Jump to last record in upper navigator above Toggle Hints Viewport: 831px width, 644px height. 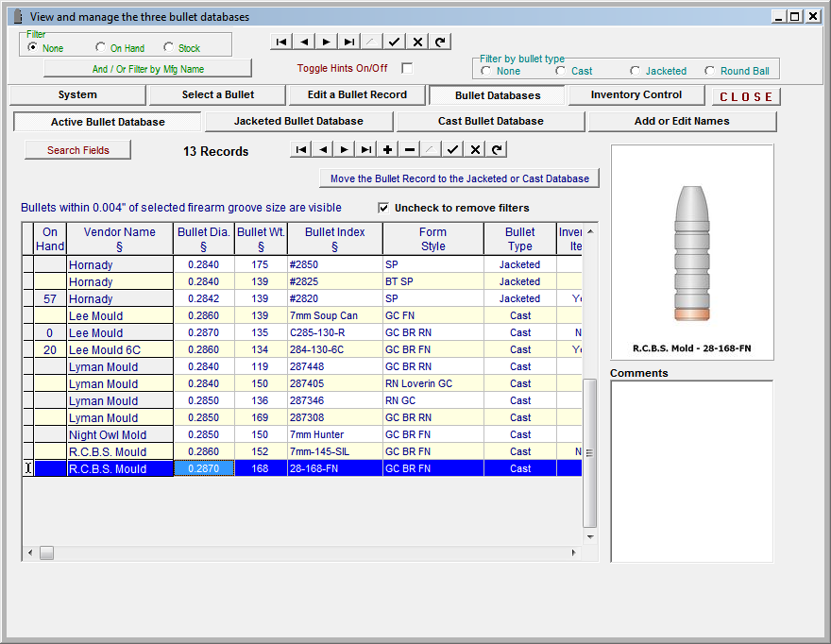pyautogui.click(x=349, y=42)
